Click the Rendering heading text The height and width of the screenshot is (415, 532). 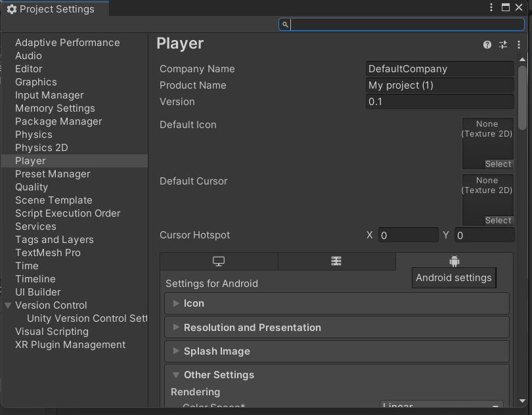tap(196, 392)
